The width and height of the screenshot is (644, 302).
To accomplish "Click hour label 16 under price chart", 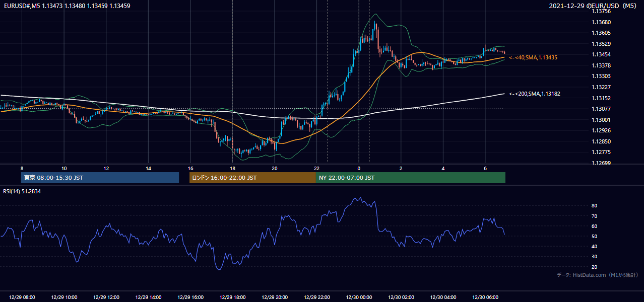I will pos(190,168).
